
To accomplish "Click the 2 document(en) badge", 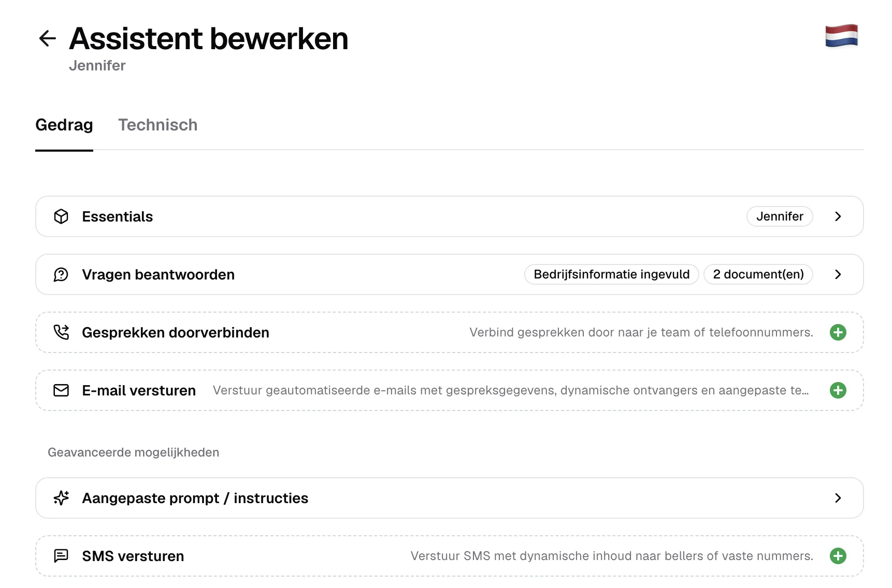I will [x=758, y=274].
